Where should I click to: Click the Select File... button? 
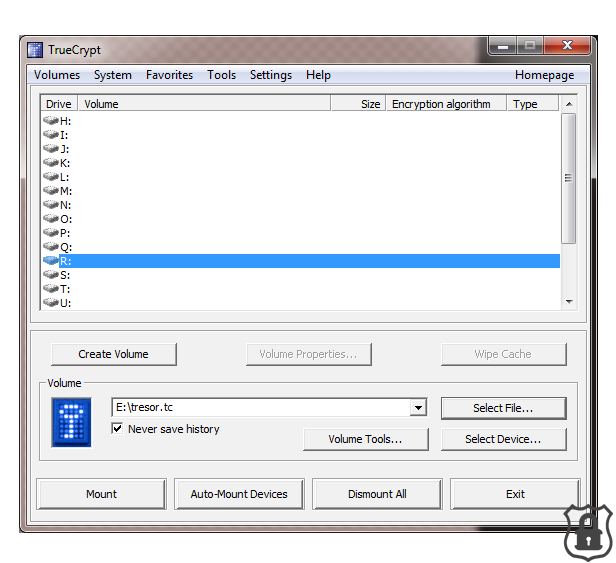[503, 408]
